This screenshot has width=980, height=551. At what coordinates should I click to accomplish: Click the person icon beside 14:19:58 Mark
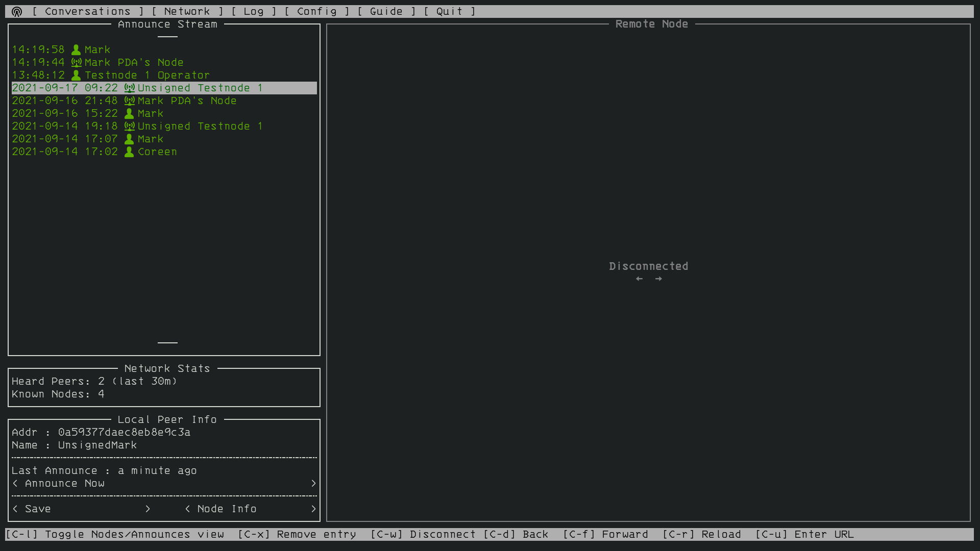[76, 50]
